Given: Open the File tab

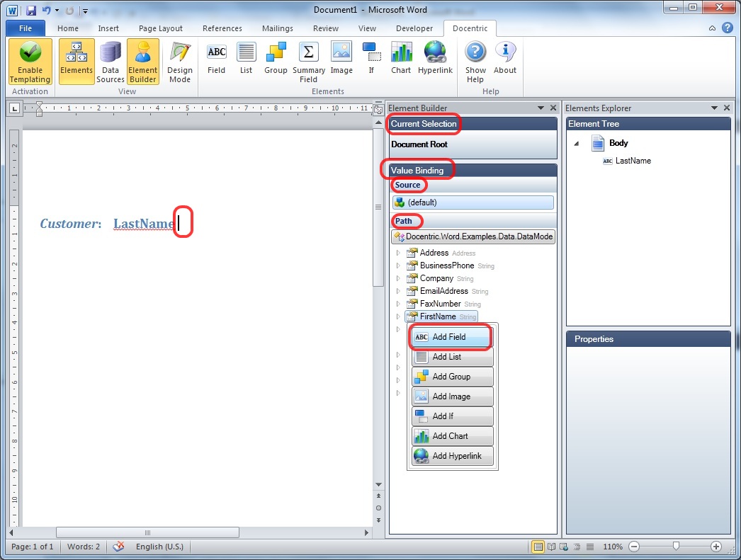Looking at the screenshot, I should pyautogui.click(x=26, y=28).
